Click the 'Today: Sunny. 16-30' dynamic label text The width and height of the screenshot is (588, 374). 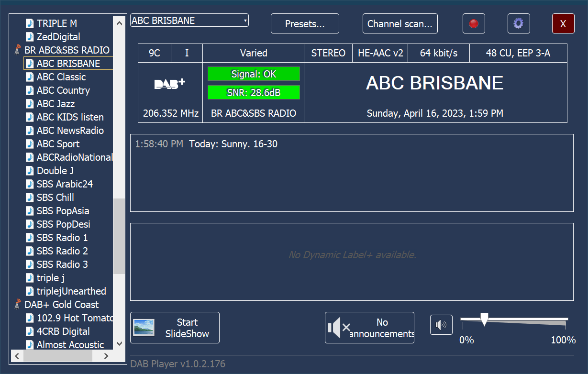point(233,144)
